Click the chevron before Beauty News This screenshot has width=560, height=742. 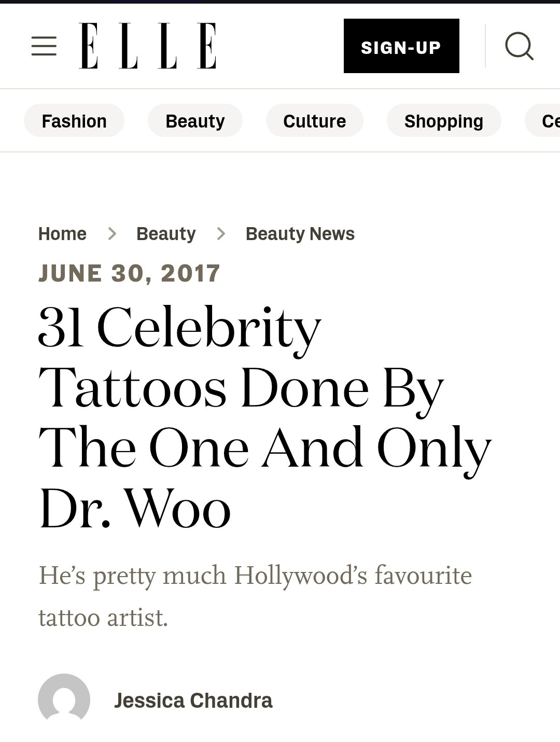point(221,234)
